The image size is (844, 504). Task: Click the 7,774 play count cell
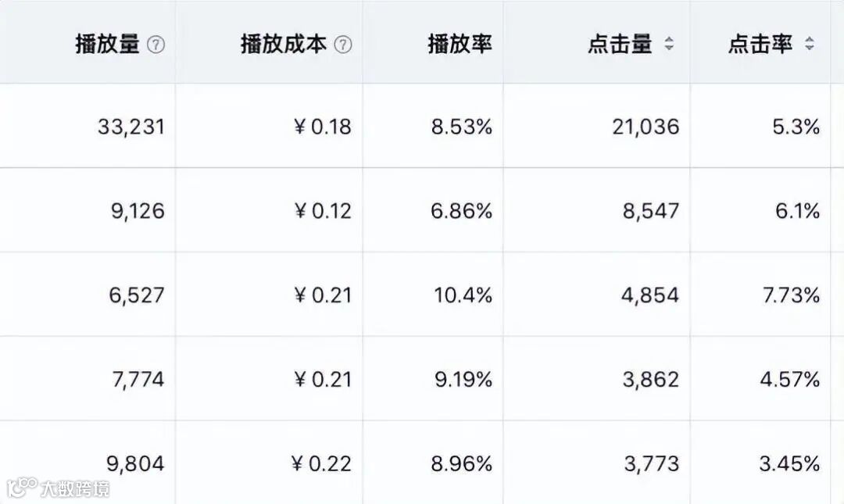pyautogui.click(x=138, y=380)
